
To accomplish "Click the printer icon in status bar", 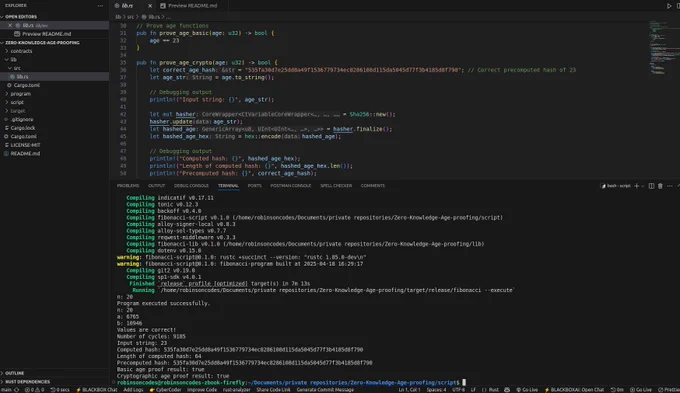I will click(x=507, y=390).
